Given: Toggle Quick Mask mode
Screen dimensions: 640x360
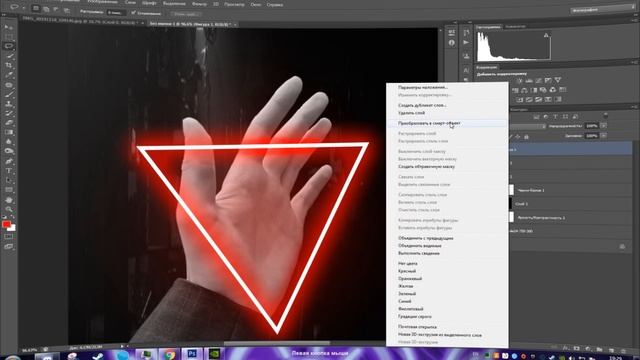Looking at the screenshot, I should point(9,236).
